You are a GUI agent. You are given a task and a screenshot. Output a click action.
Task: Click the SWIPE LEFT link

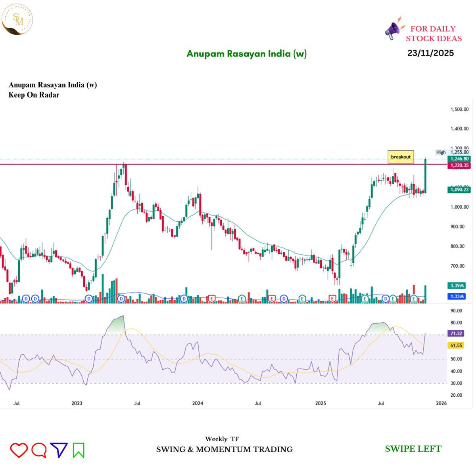[413, 449]
